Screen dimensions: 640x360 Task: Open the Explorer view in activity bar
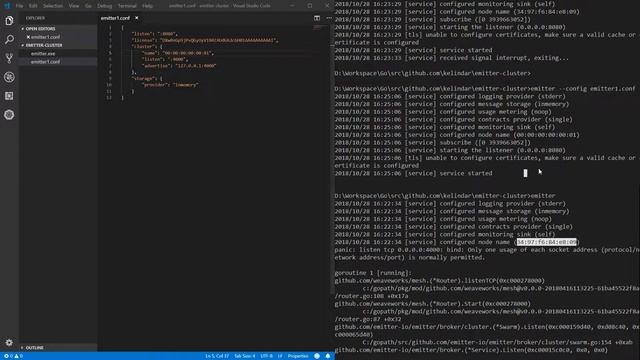(x=9, y=20)
